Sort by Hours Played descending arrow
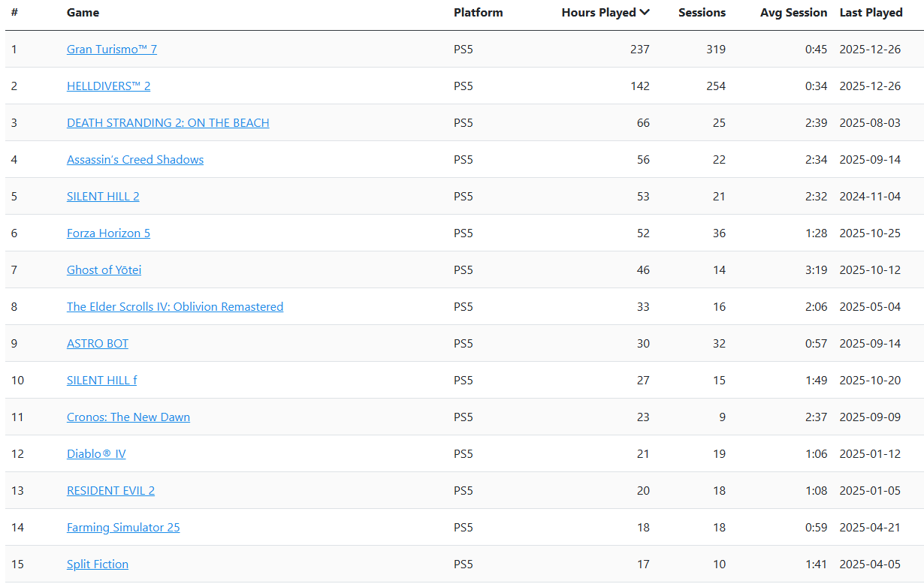The image size is (924, 584). 644,13
